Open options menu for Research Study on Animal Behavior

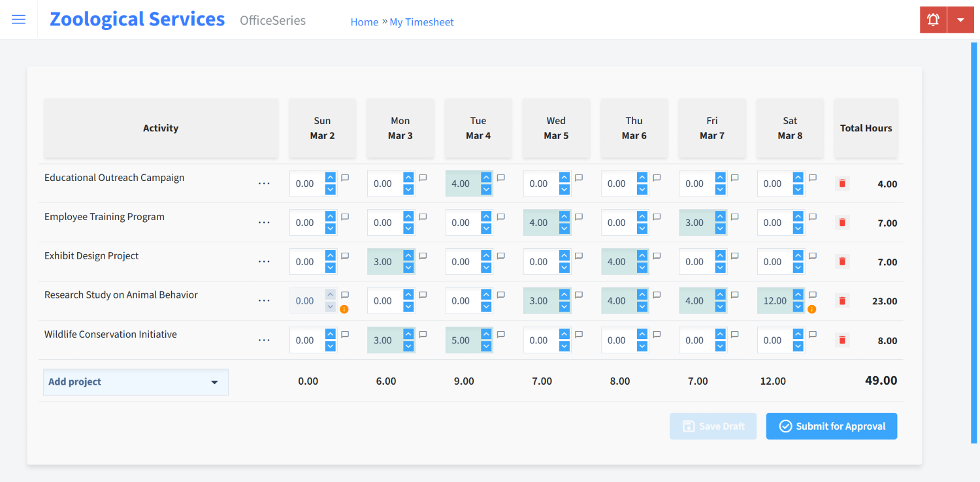click(x=264, y=300)
